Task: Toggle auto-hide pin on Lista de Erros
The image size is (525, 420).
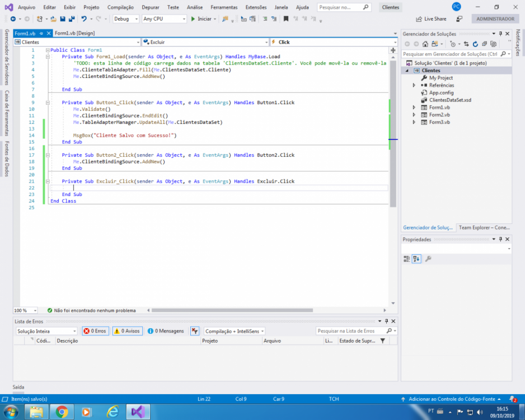Action: pos(386,321)
